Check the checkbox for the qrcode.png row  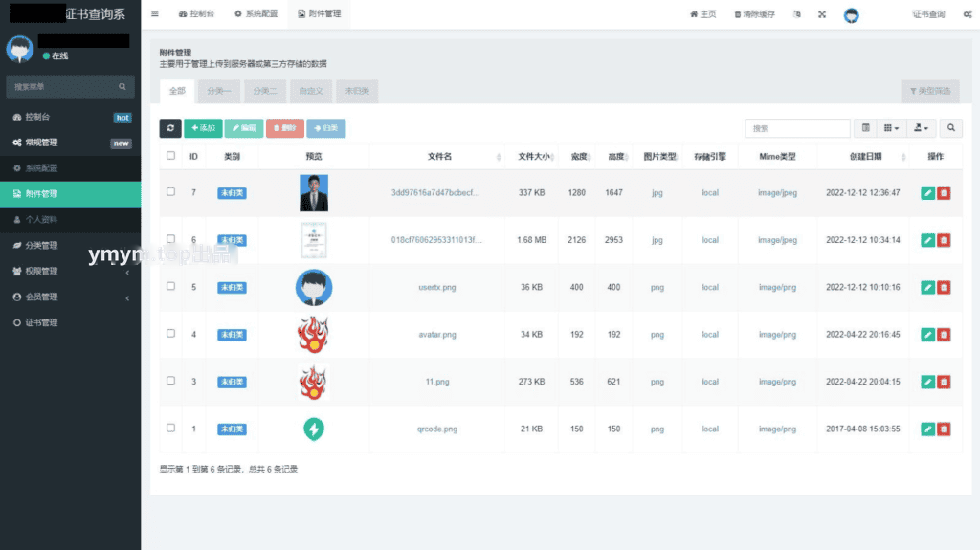(170, 429)
